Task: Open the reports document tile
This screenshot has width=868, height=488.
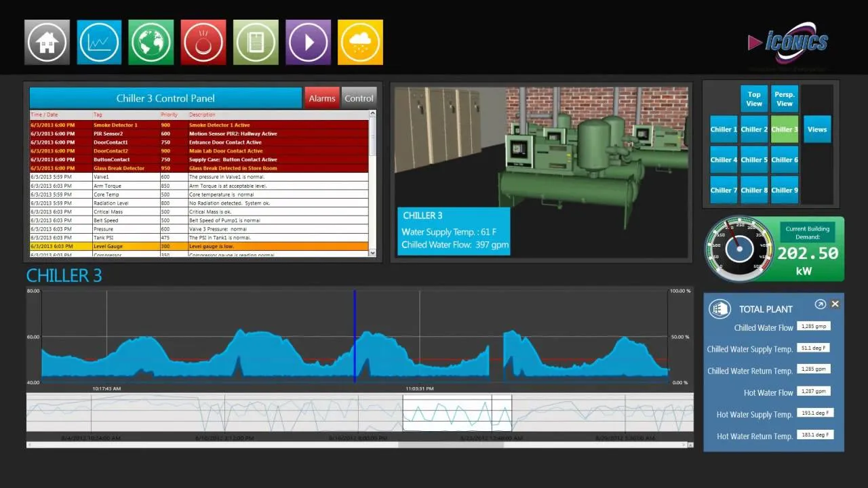Action: click(256, 42)
